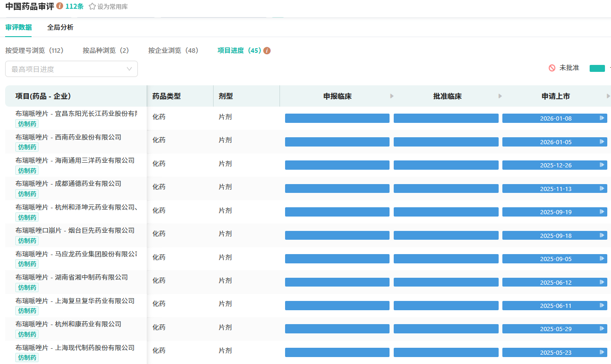The image size is (611, 364).
Task: Click the play icon on the 2026-01-08 bar
Action: pos(602,118)
